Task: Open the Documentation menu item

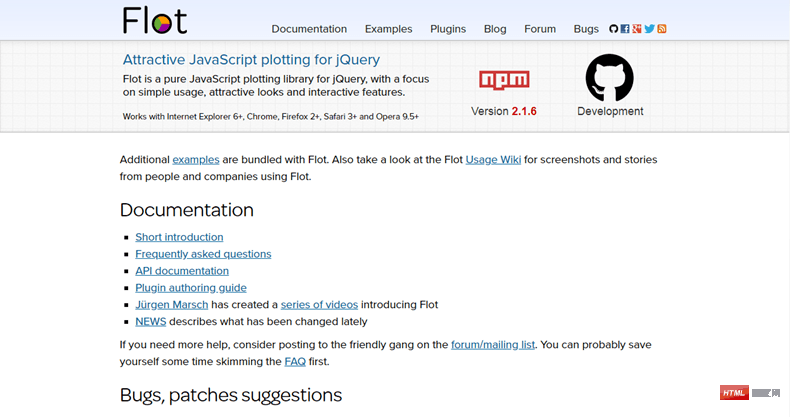Action: pyautogui.click(x=309, y=29)
